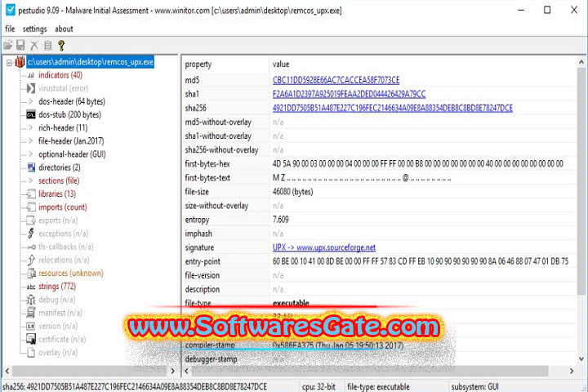Click the file-size value 46080 (bytes)
Image resolution: width=588 pixels, height=392 pixels.
[x=292, y=192]
